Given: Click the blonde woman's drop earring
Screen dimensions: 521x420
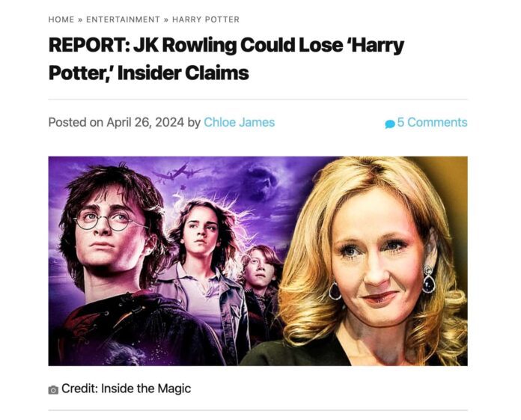Looking at the screenshot, I should (x=429, y=279).
